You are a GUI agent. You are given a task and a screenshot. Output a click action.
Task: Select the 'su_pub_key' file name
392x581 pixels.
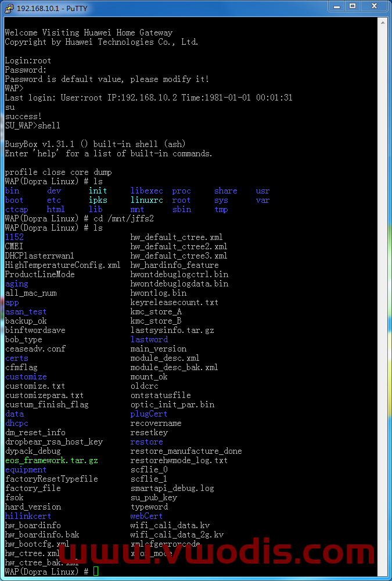pyautogui.click(x=154, y=497)
